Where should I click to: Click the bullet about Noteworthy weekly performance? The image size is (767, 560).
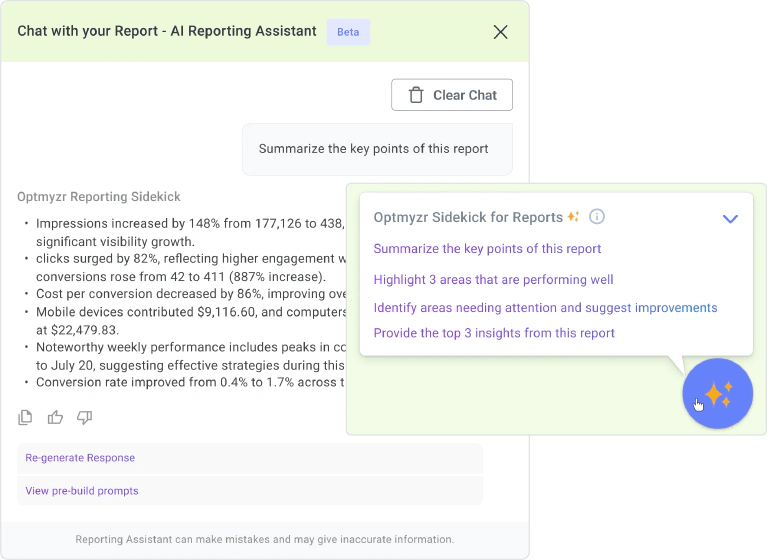(x=190, y=356)
